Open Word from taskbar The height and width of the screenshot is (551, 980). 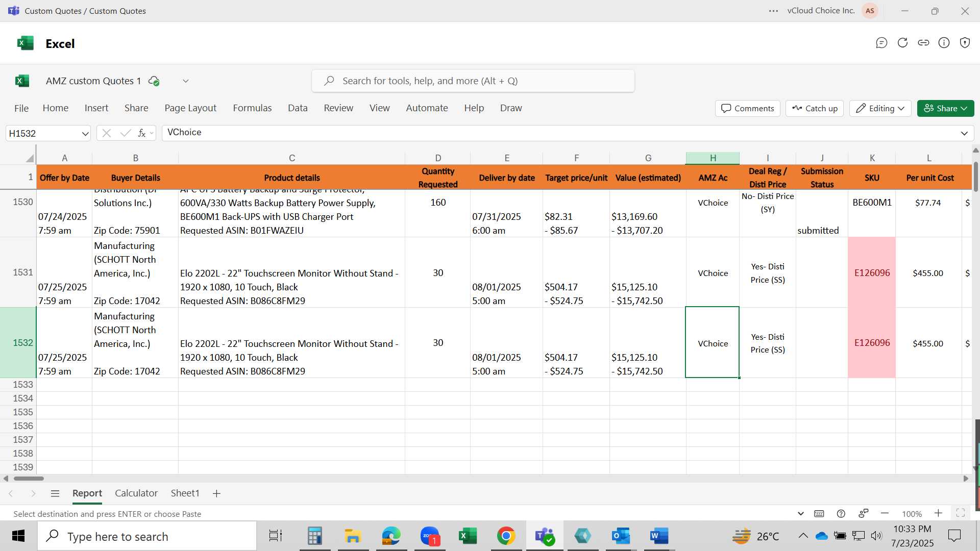coord(659,536)
